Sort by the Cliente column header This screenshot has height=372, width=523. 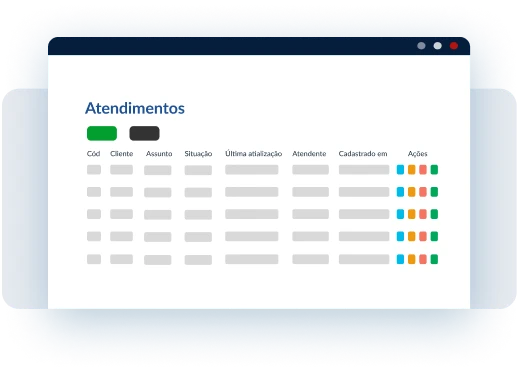(x=122, y=154)
